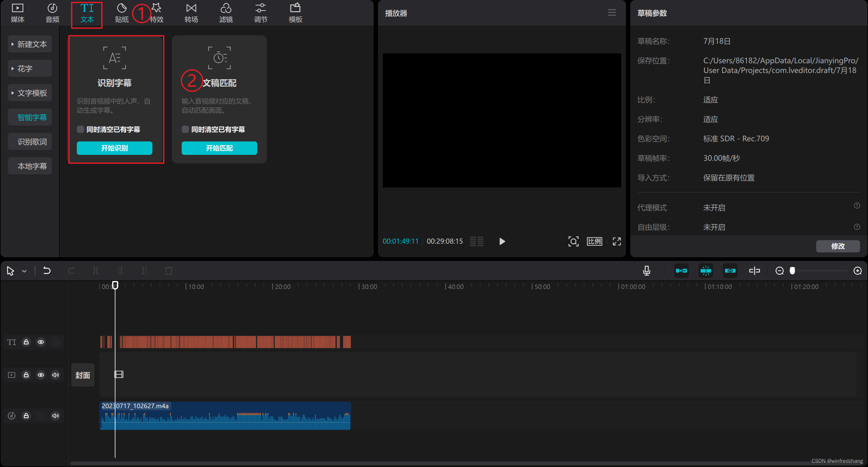
Task: Switch to the 音频 tab
Action: pos(52,13)
